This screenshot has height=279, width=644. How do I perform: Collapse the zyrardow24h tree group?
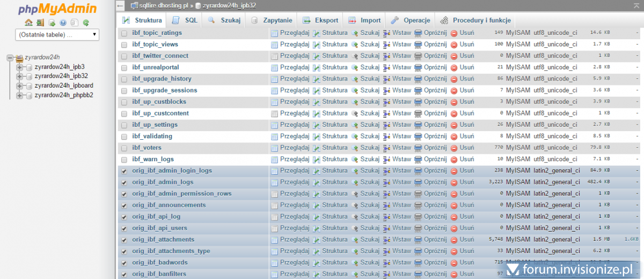[x=10, y=57]
